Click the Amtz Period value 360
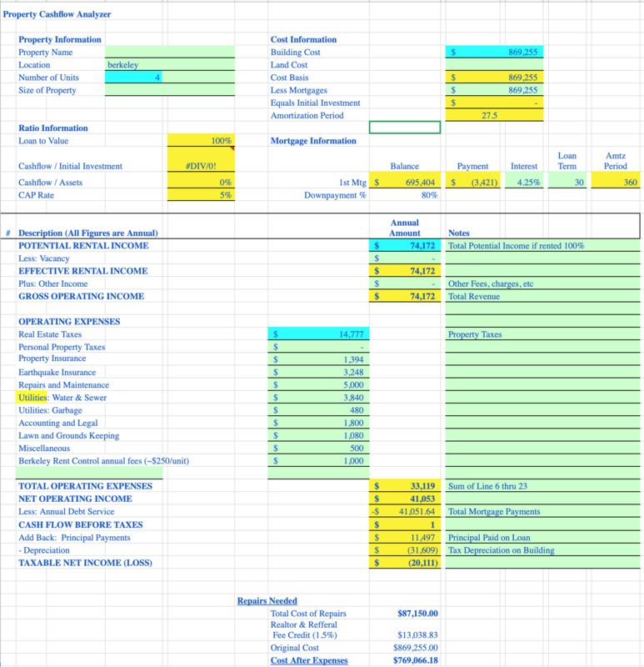Viewport: 644px width, 667px height. pyautogui.click(x=616, y=182)
